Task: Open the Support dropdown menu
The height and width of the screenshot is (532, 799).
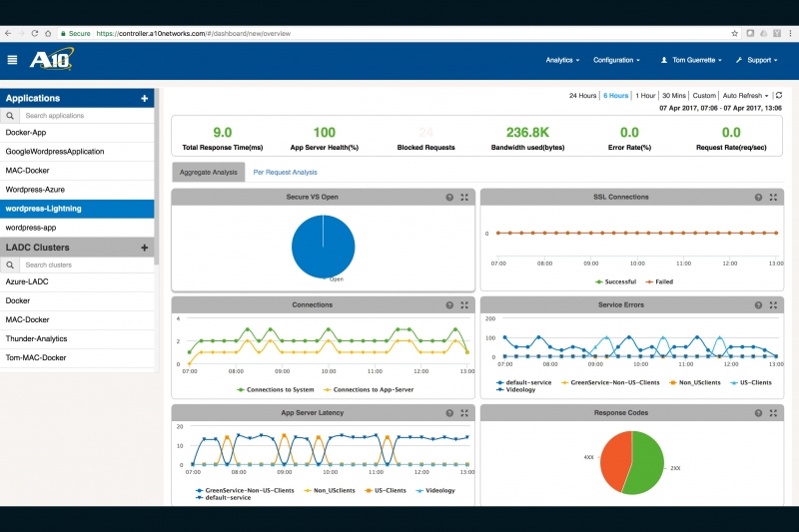Action: (x=757, y=60)
